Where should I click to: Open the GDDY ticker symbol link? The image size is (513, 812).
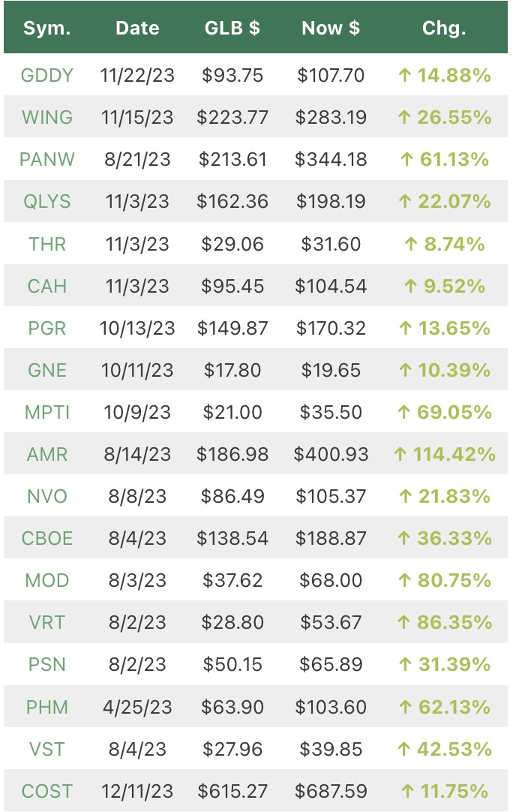point(47,76)
